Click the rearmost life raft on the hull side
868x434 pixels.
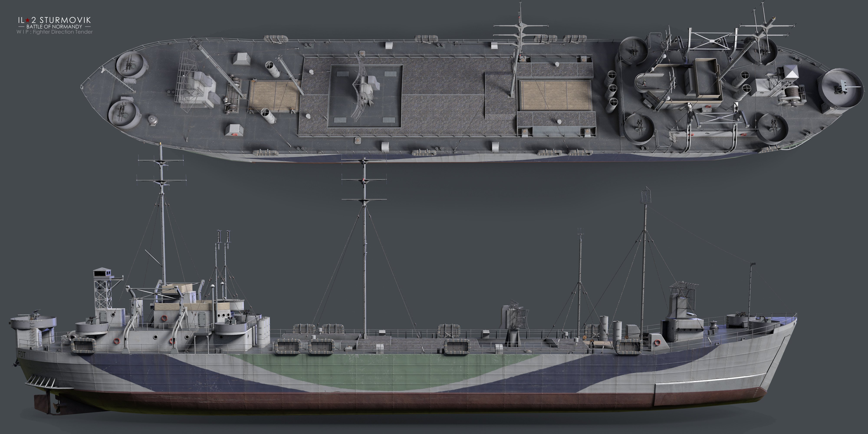84,346
